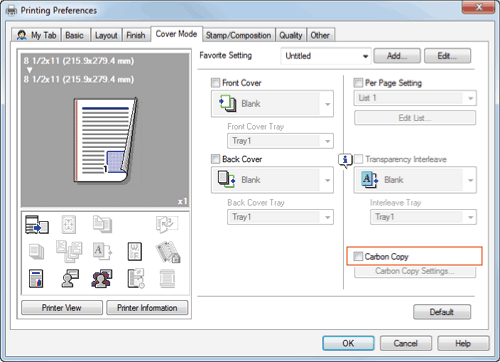500x362 pixels.
Task: Open Carbon Copy Settings...
Action: (415, 271)
